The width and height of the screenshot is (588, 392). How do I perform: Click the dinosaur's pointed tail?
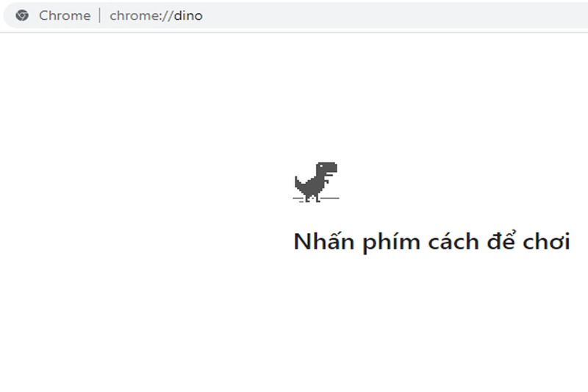point(299,182)
